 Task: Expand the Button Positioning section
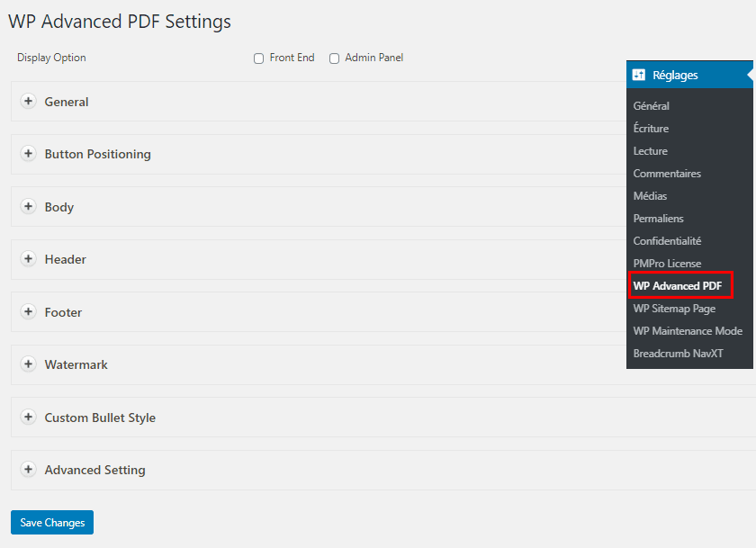tap(28, 154)
